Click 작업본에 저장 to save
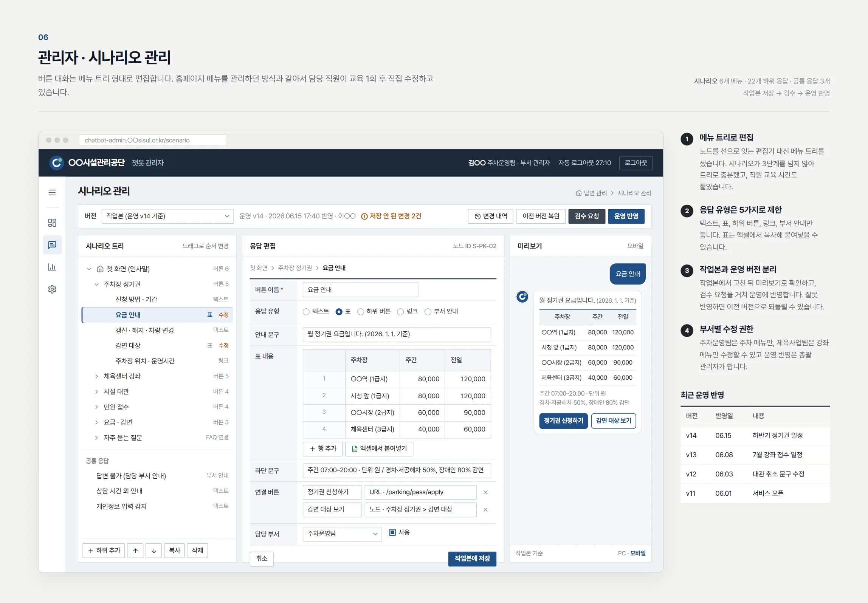The image size is (868, 603). [x=472, y=558]
